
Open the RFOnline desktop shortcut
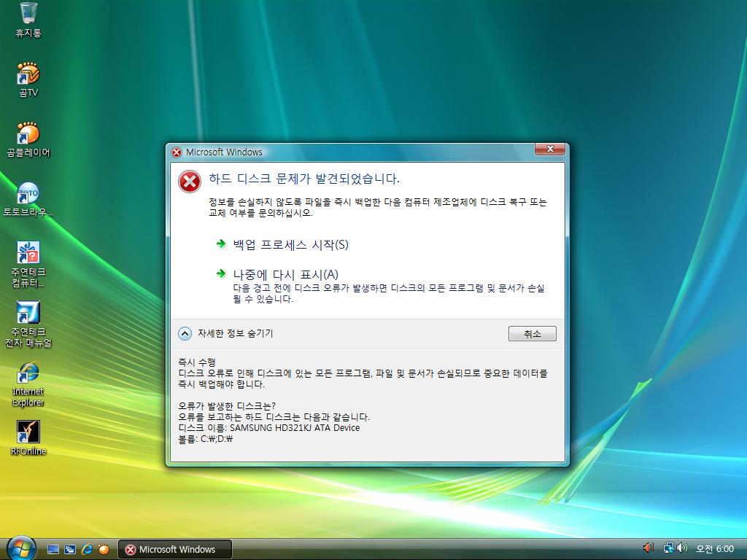pos(28,438)
